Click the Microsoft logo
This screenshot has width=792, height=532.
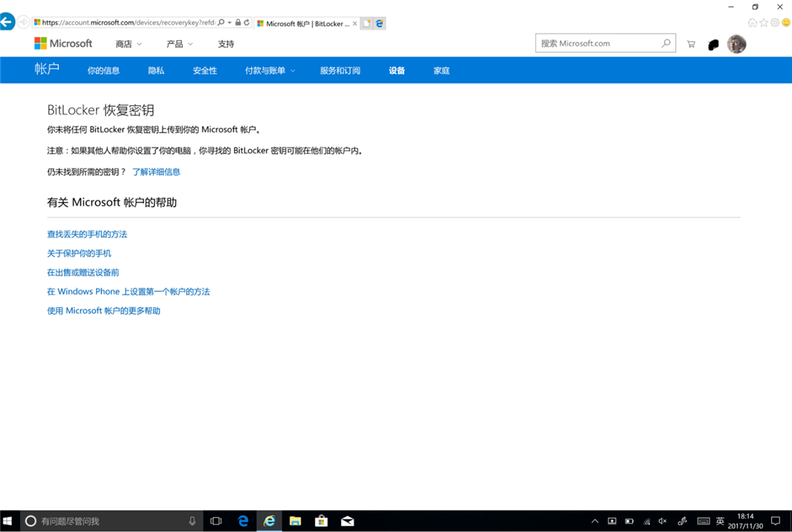tap(63, 43)
